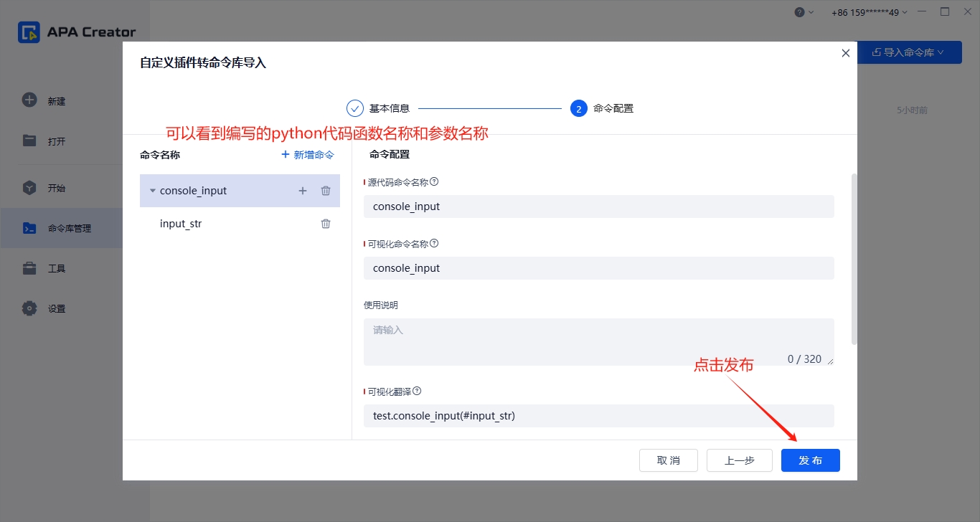
Task: Click the 5小时前 timestamp text
Action: pos(912,110)
